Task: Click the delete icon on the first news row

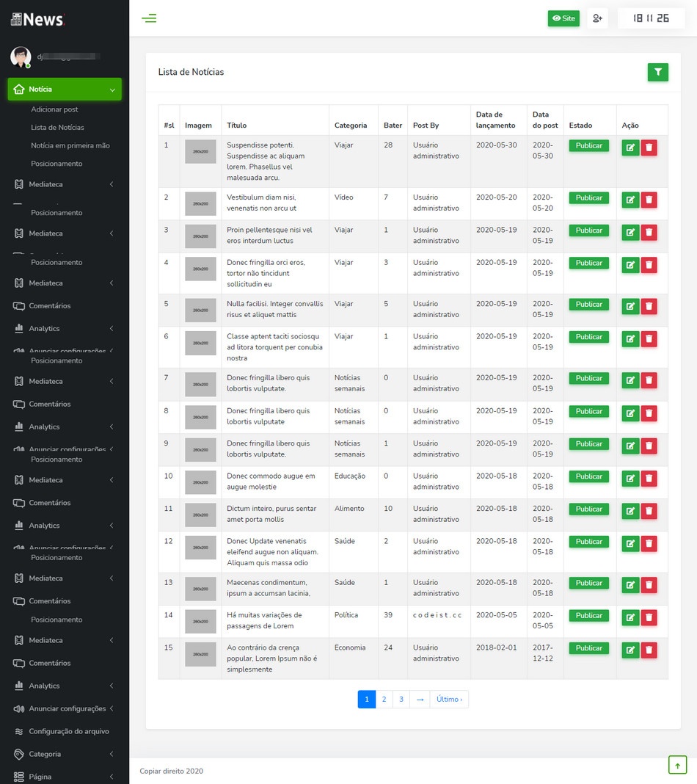Action: [649, 148]
